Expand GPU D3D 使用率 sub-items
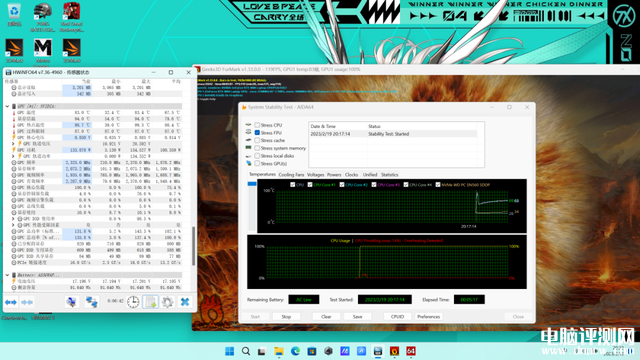 [x=13, y=219]
